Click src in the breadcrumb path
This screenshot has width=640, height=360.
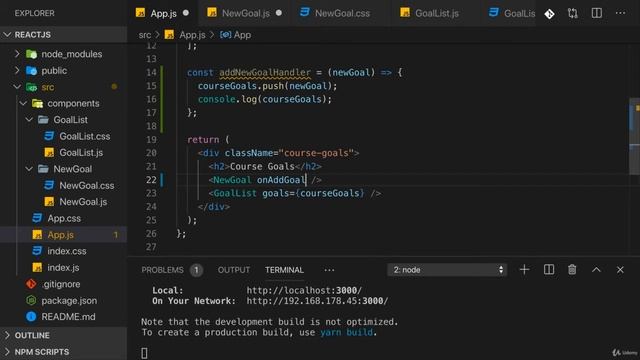tap(144, 35)
